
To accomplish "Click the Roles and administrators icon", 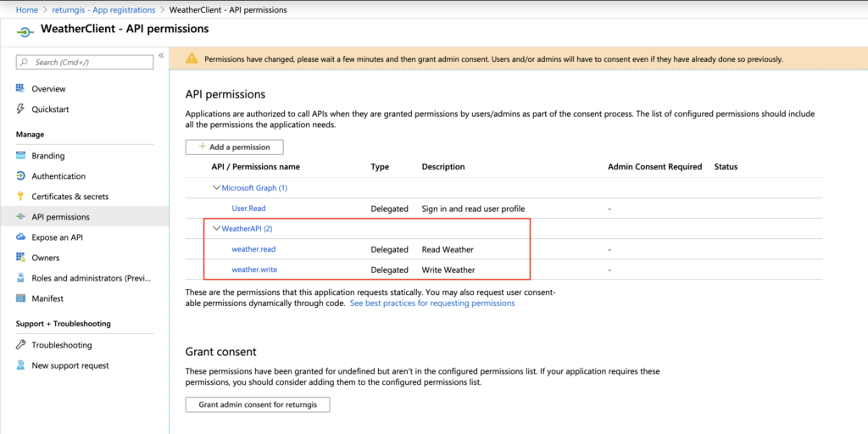I will [20, 278].
